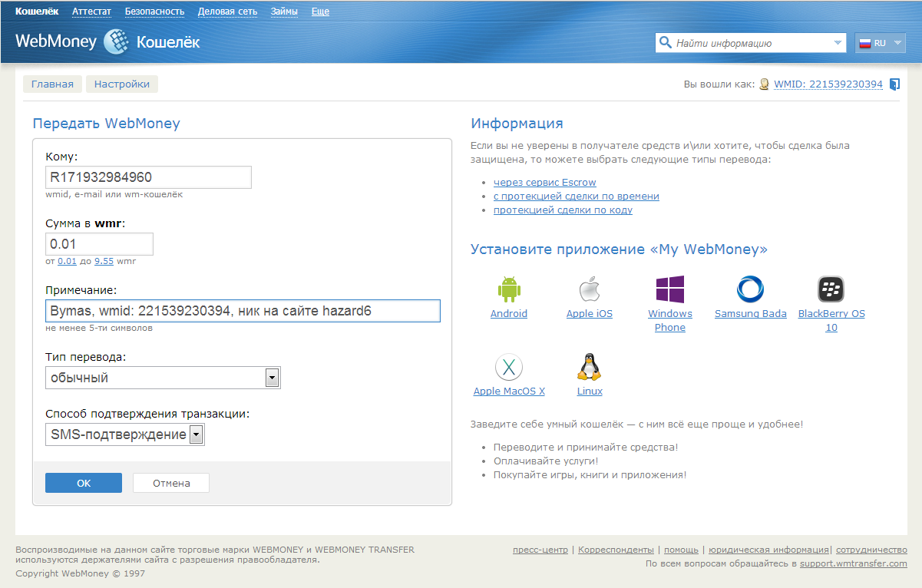Expand the search field dropdown arrow
922x588 pixels.
[x=838, y=43]
